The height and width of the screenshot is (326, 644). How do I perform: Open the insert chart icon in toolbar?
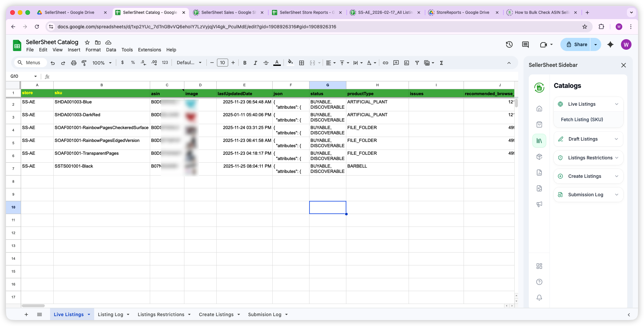coord(407,63)
